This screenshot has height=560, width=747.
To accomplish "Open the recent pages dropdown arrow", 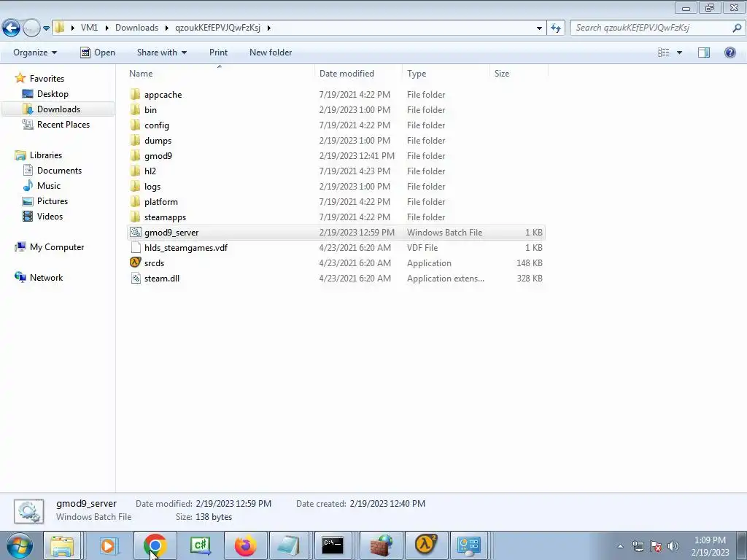I will tap(46, 28).
